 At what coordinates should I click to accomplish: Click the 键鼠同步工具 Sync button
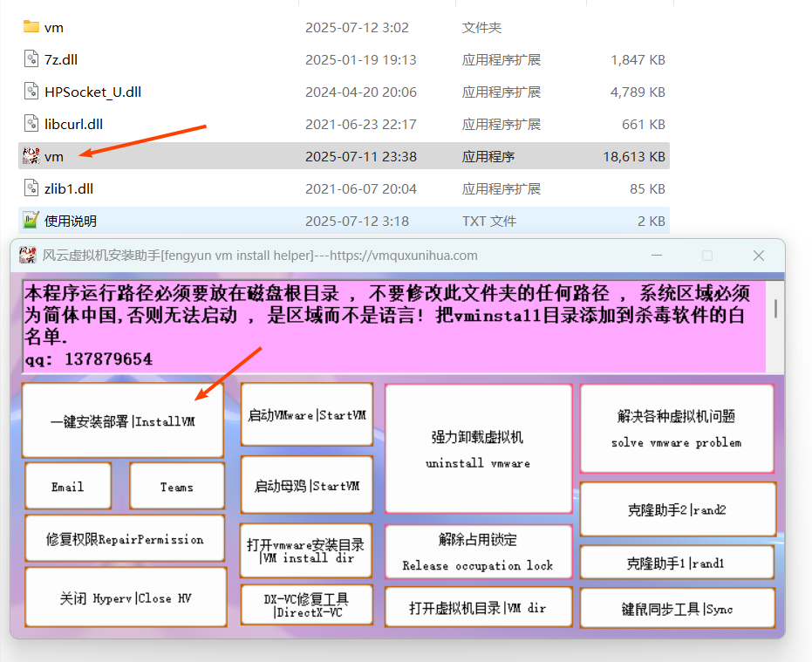pyautogui.click(x=677, y=609)
